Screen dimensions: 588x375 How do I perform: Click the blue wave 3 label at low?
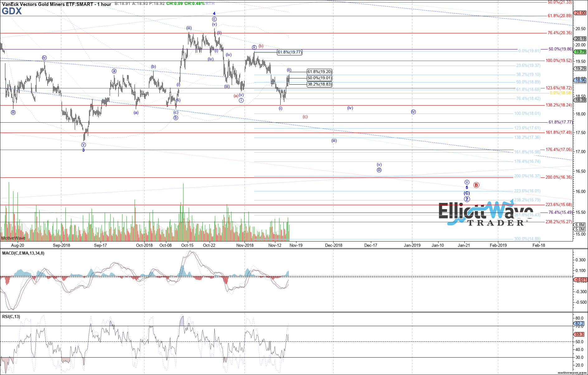pyautogui.click(x=83, y=150)
